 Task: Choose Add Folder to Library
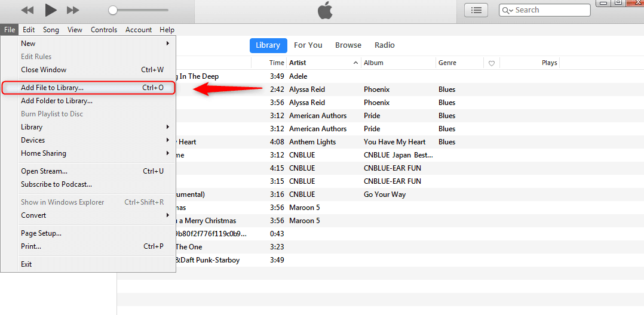pos(57,101)
